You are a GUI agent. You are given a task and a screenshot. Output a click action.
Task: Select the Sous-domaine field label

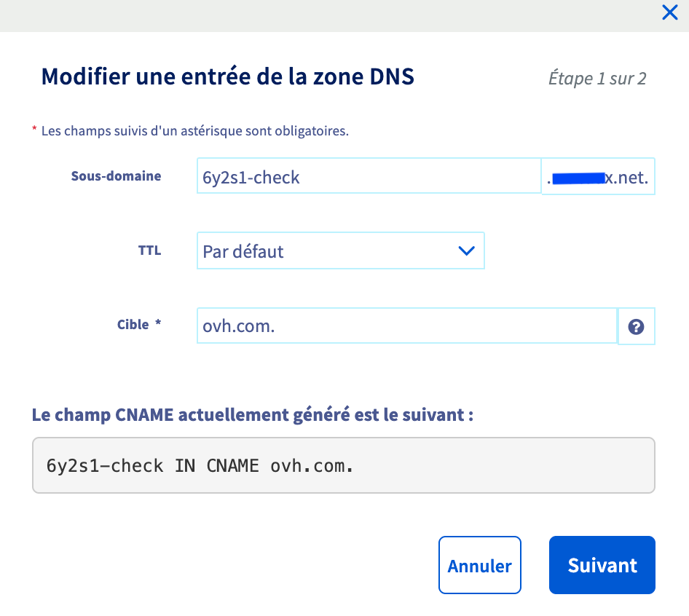[116, 175]
